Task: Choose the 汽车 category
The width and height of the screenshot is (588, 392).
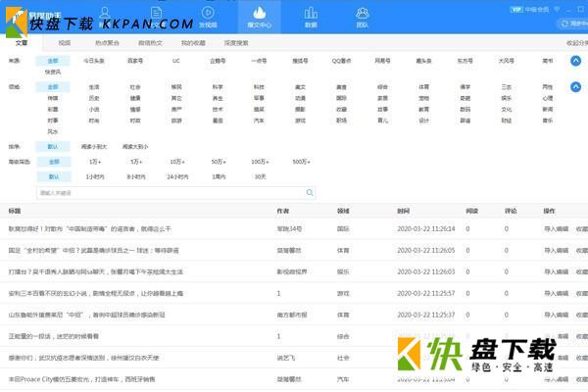Action: coord(259,121)
